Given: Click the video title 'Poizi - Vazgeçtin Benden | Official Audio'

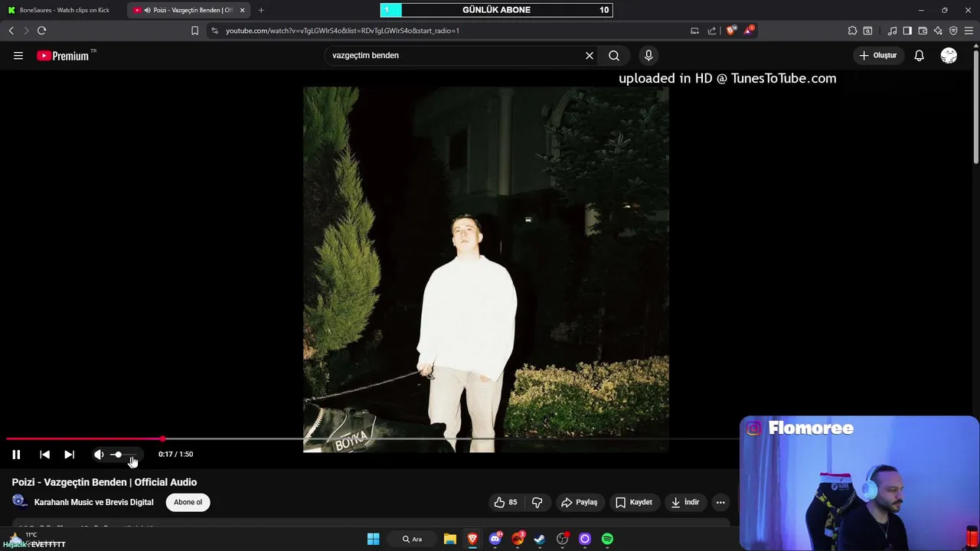Looking at the screenshot, I should click(x=104, y=482).
